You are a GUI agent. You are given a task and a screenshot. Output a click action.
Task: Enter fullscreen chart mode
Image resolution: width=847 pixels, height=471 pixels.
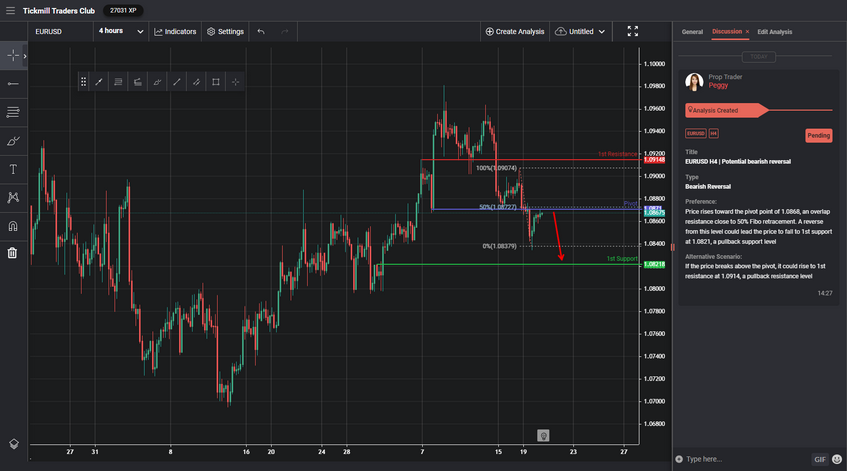(633, 31)
